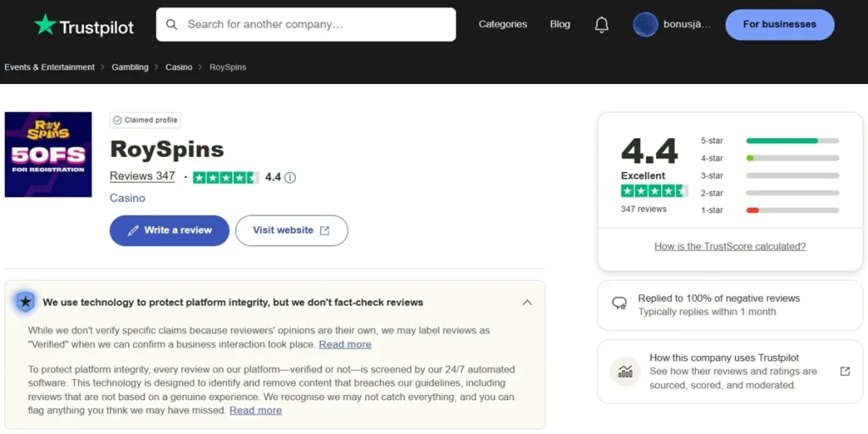The width and height of the screenshot is (868, 434).
Task: Open the notifications bell
Action: [602, 25]
